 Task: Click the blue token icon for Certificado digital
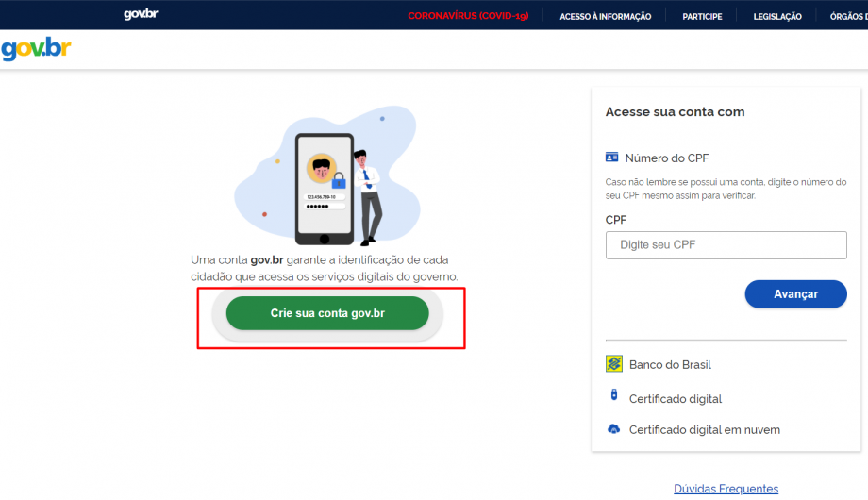coord(613,397)
